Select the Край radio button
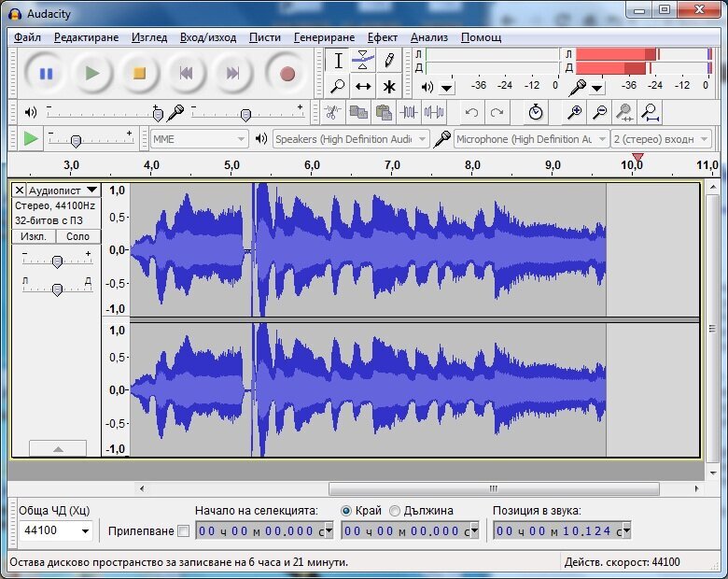This screenshot has width=728, height=579. [x=346, y=511]
